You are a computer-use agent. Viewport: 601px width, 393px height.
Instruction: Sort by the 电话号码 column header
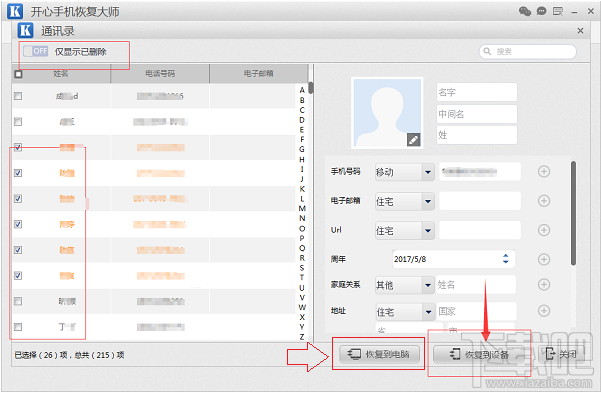pyautogui.click(x=160, y=73)
